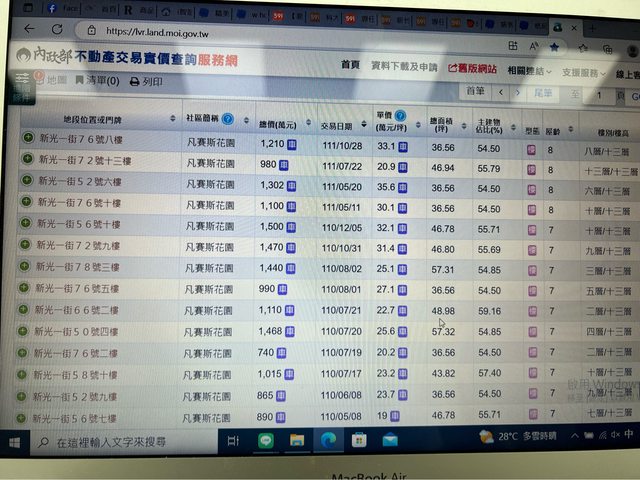The image size is (640, 480).
Task: Go to 首頁 in the top navigation
Action: point(349,65)
